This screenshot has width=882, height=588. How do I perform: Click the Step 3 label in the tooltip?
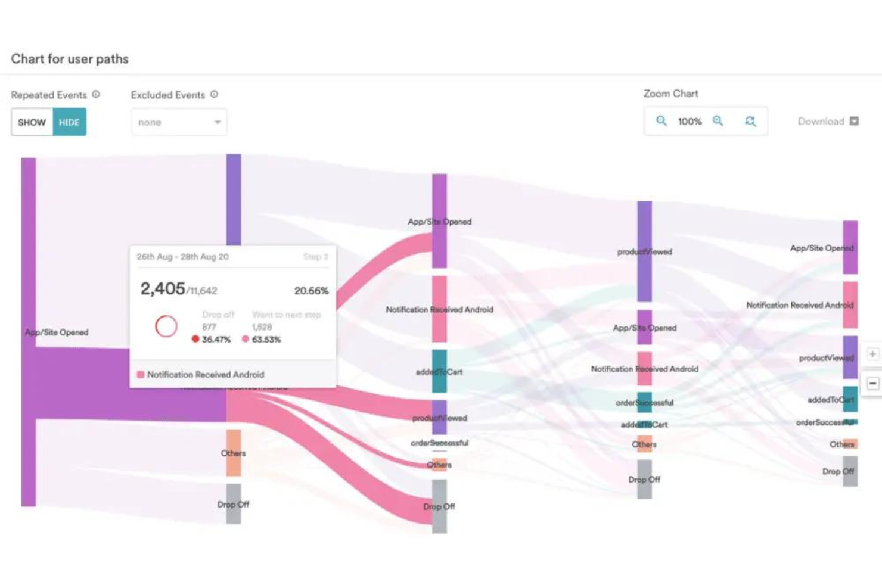(x=315, y=257)
